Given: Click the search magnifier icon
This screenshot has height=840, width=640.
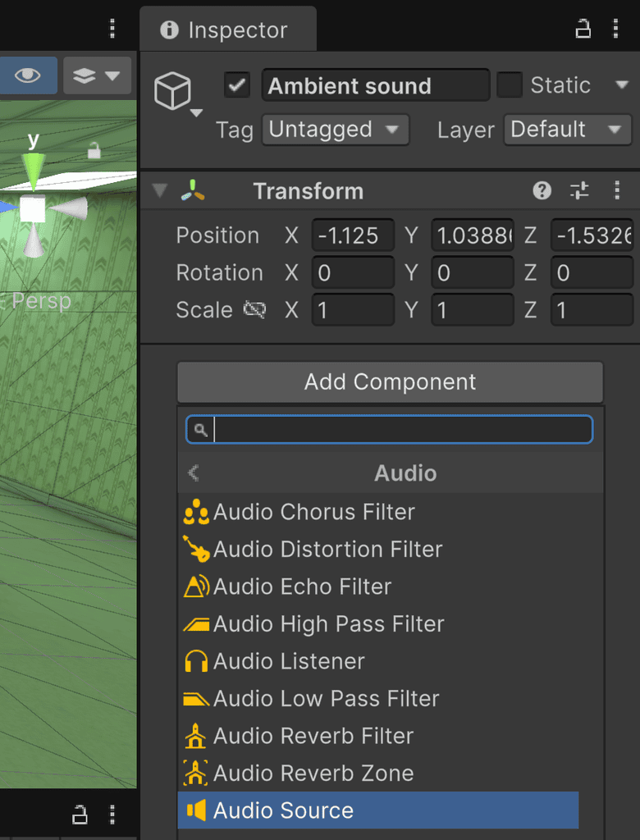Looking at the screenshot, I should pyautogui.click(x=200, y=430).
